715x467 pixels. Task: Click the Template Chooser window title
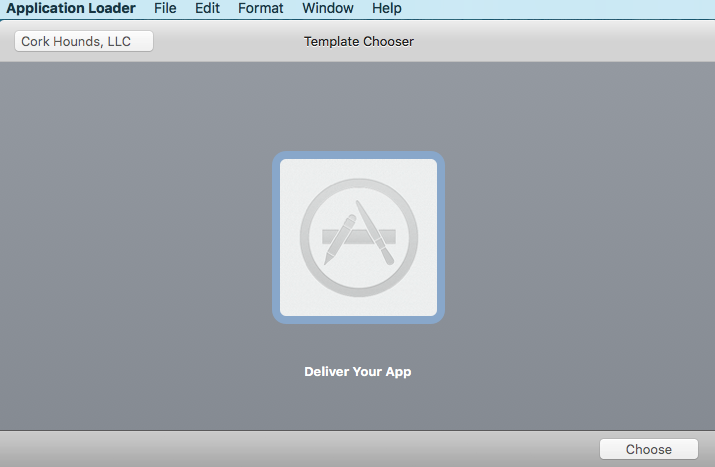pos(358,41)
